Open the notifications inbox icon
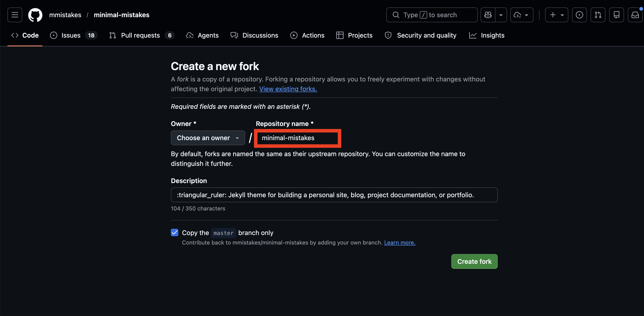Image resolution: width=644 pixels, height=316 pixels. tap(635, 15)
